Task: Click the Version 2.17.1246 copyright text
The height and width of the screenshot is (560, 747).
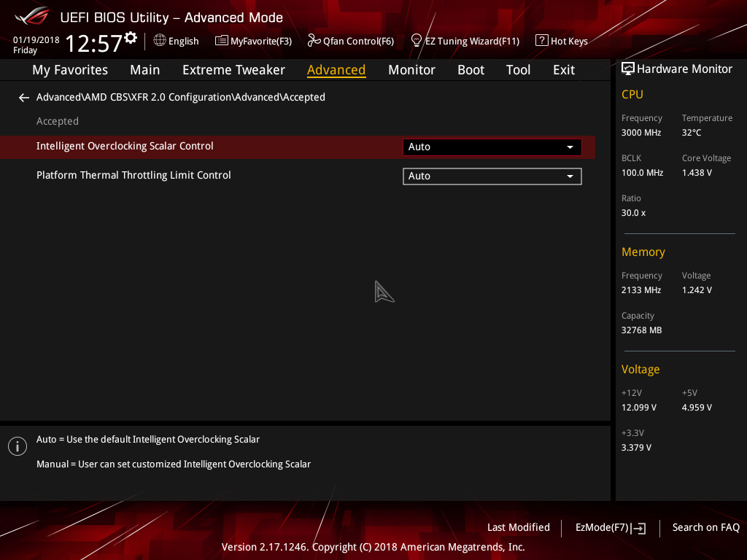Action: point(373,547)
